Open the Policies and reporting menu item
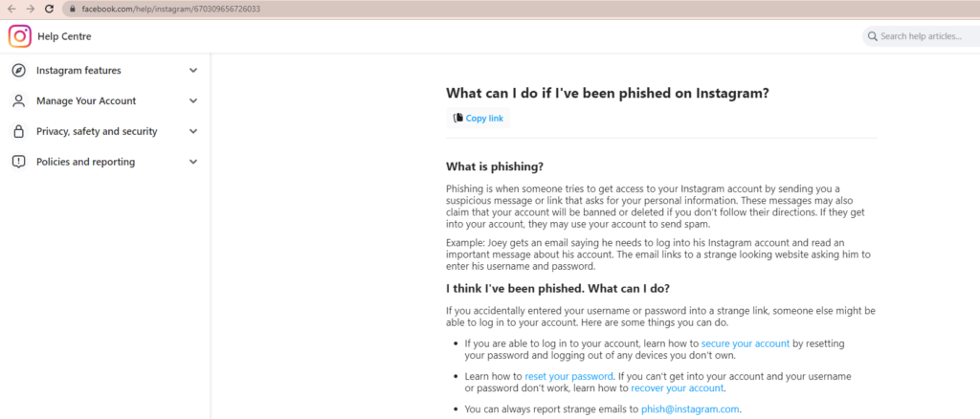Image resolution: width=980 pixels, height=419 pixels. [105, 162]
